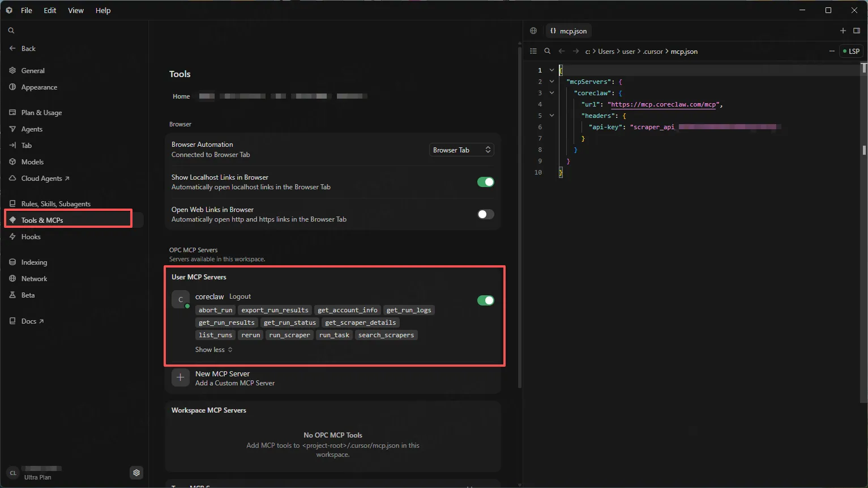868x488 pixels.
Task: Click the search_scrapers tool tag
Action: click(386, 335)
